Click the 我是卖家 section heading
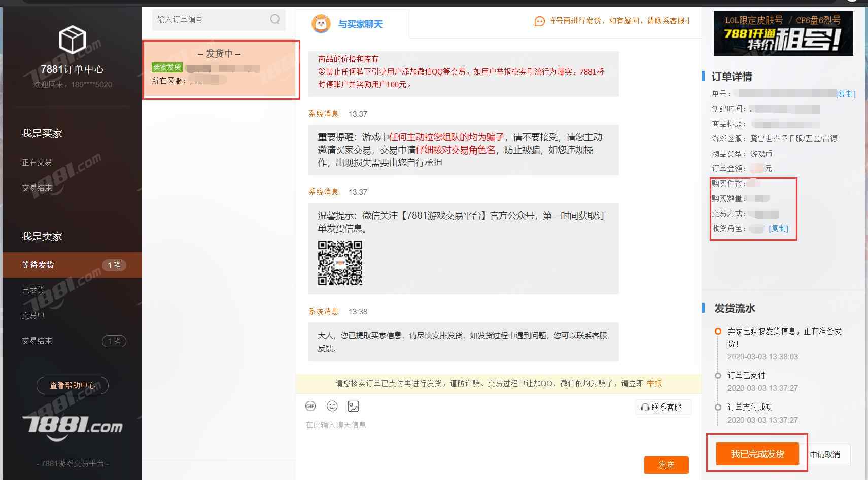The image size is (868, 480). [42, 236]
